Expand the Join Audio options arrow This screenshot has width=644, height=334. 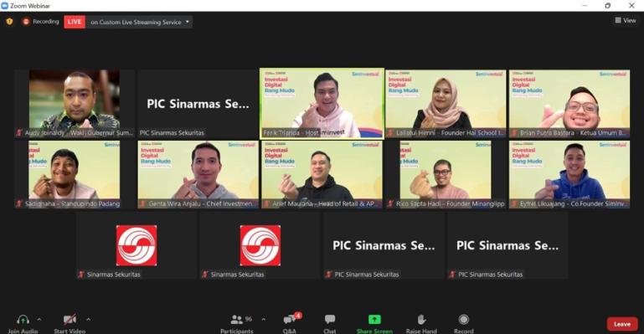pyautogui.click(x=39, y=319)
